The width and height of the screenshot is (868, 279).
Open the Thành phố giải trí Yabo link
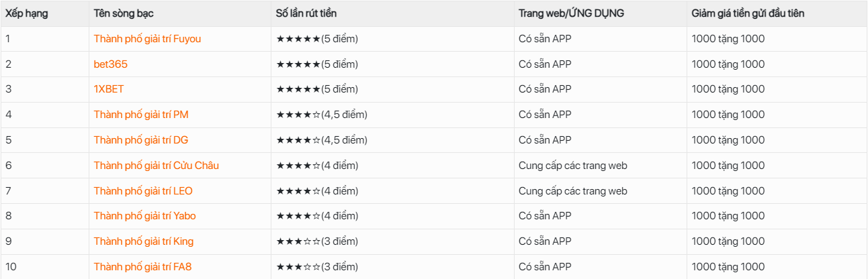coord(145,216)
